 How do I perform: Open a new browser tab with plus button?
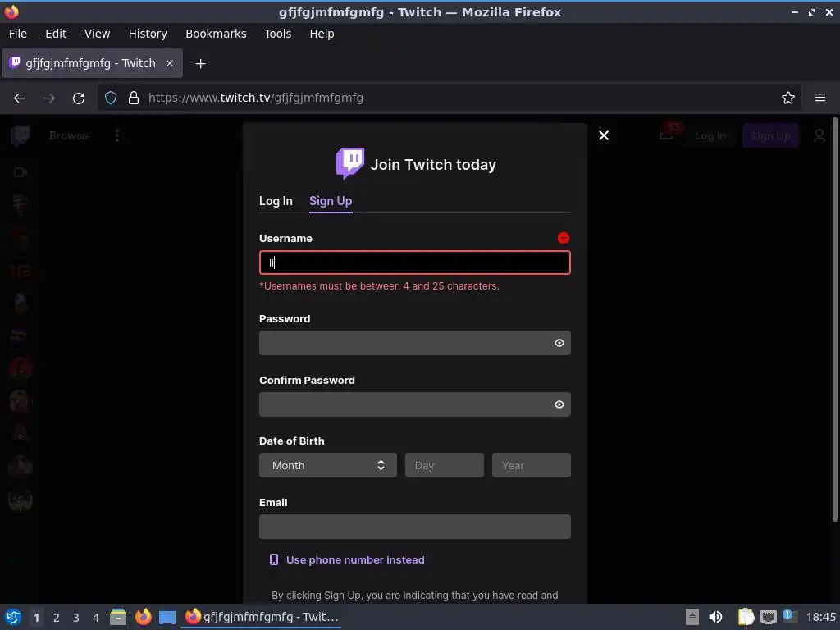click(x=200, y=64)
